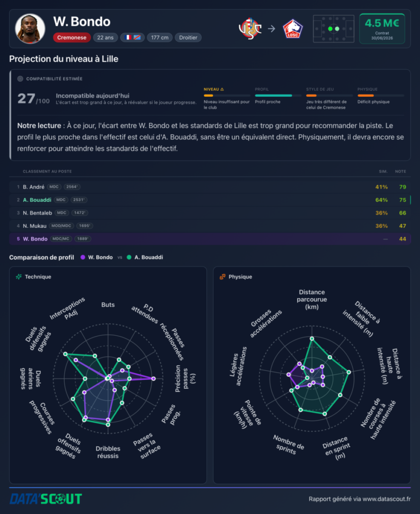Open the www.datascout.fr link
Image resolution: width=420 pixels, height=514 pixels.
(386, 499)
